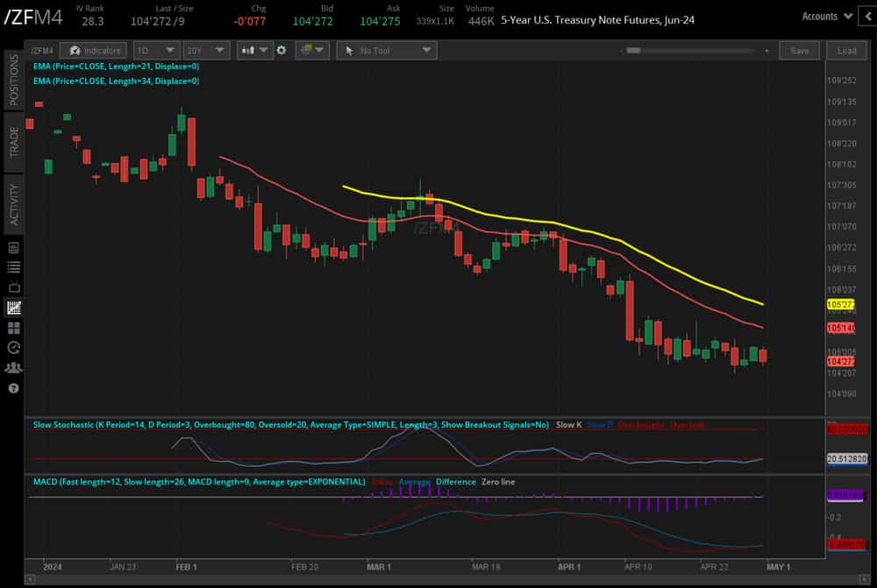Click the Last / Size value 104'272 /9
The height and width of the screenshot is (588, 877).
158,21
